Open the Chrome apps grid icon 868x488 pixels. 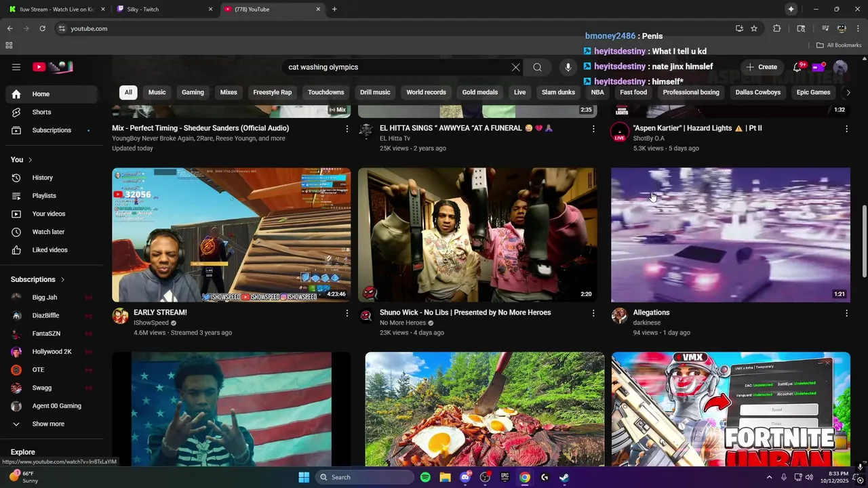coord(9,45)
